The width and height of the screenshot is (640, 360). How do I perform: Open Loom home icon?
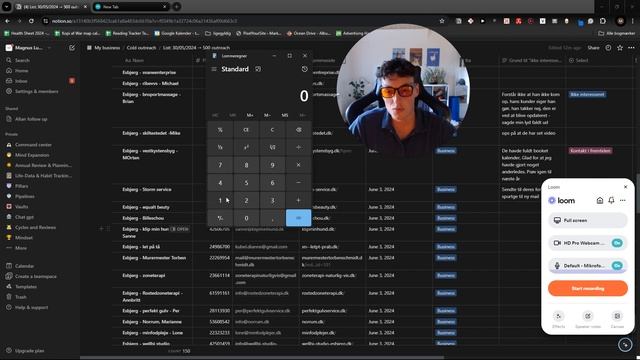tap(600, 200)
